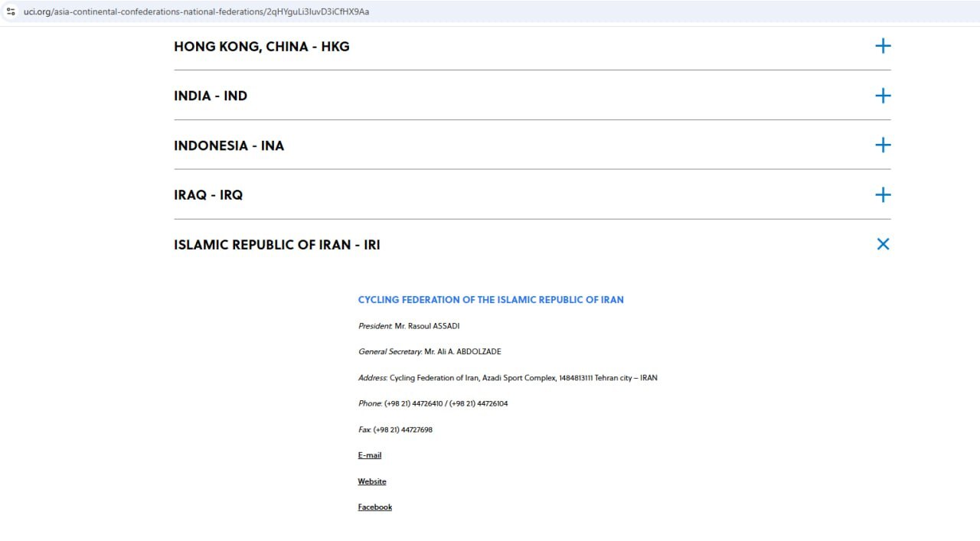Screen dimensions: 980x541
Task: Collapse Iran section using the X icon
Action: point(883,244)
